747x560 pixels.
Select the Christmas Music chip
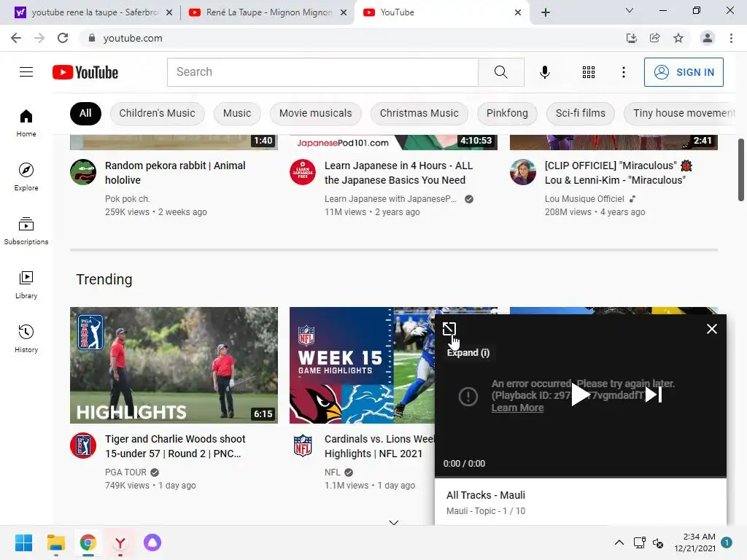(x=419, y=113)
